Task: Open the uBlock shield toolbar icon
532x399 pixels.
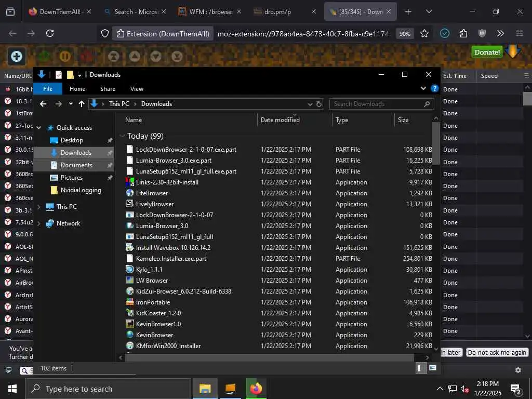Action: tap(482, 33)
